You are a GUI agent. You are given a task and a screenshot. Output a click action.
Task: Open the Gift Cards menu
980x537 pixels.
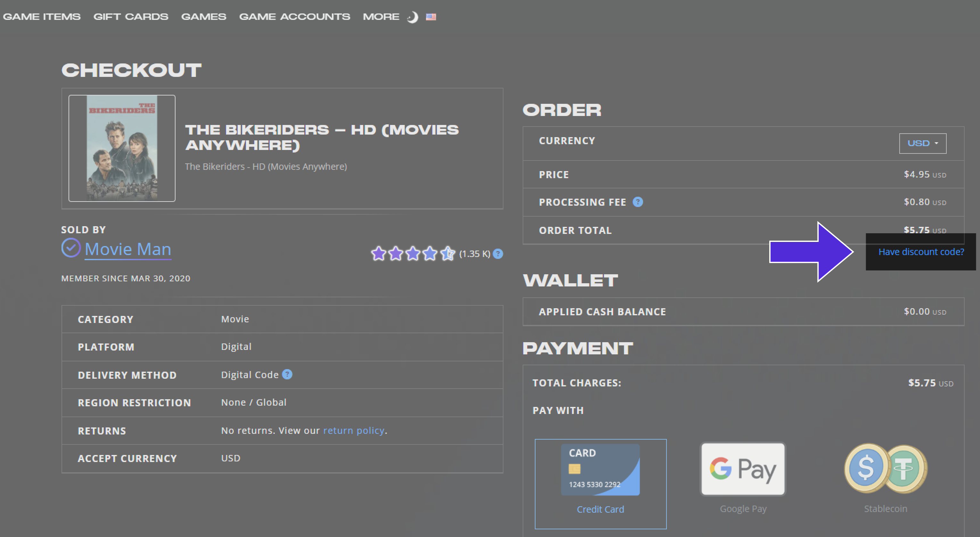pos(130,17)
